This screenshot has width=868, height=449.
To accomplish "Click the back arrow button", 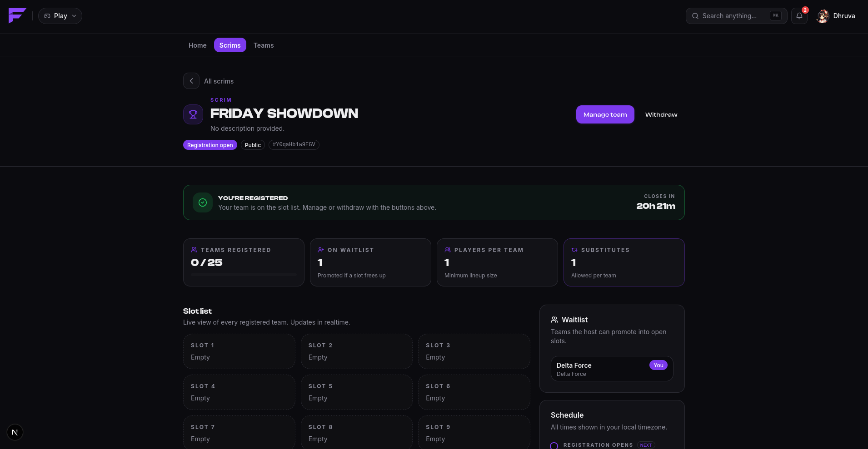I will tap(191, 81).
